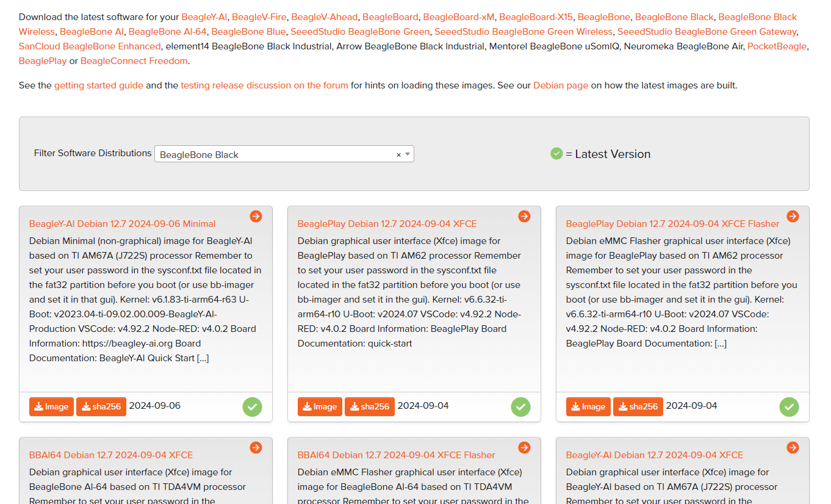This screenshot has width=831, height=504.
Task: Click latest-version checkmark on BeaglePlay XFCE Flasher card
Action: pos(789,407)
